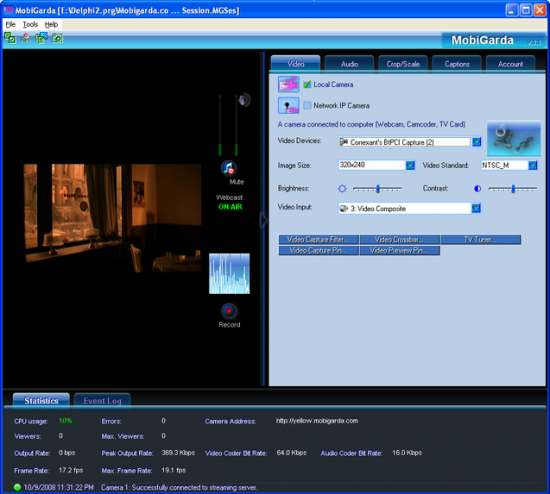
Task: Click the Audio Coder Bit Rate 16.0 Kbps value
Action: [x=407, y=453]
